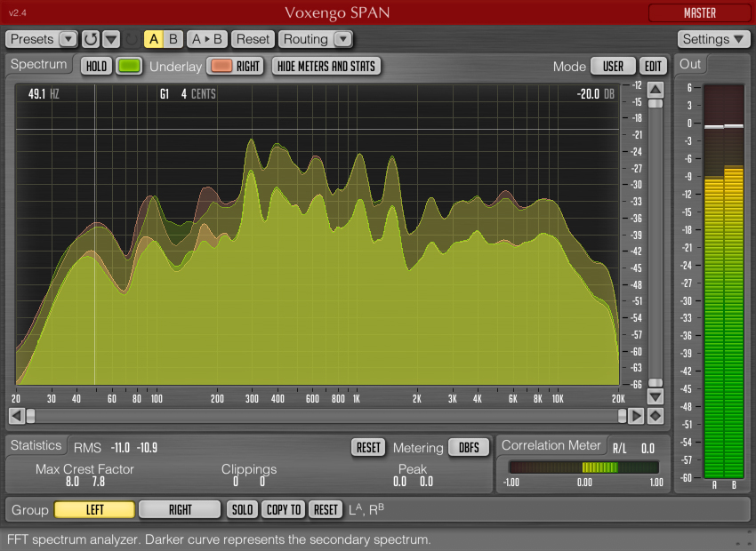This screenshot has height=551, width=756.
Task: Click Hide Meters and Stats button
Action: coord(326,66)
